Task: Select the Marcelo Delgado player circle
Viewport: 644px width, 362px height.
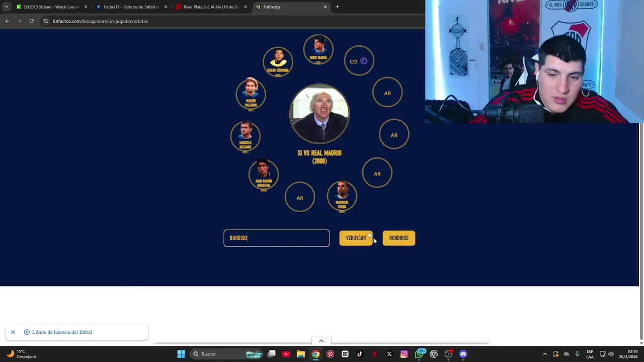Action: tap(245, 136)
